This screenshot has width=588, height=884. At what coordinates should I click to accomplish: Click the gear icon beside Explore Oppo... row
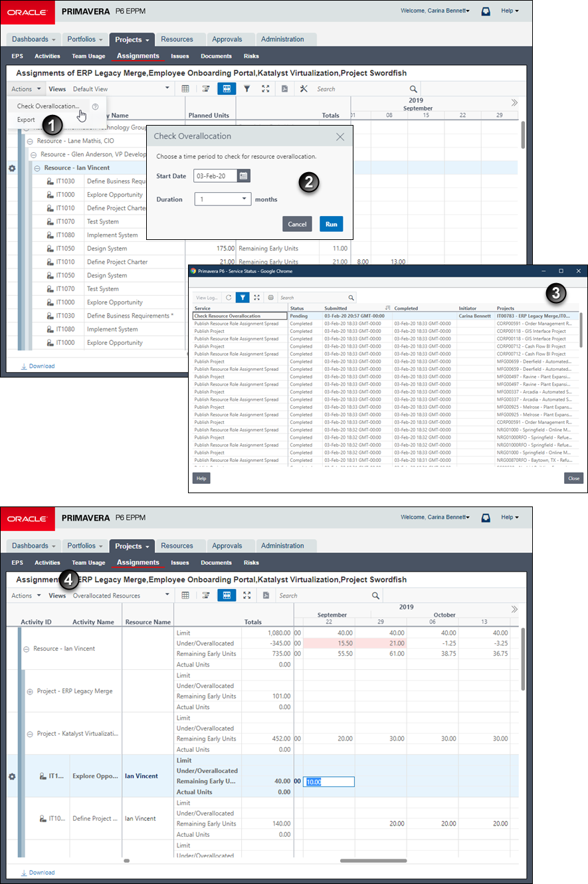pos(11,776)
